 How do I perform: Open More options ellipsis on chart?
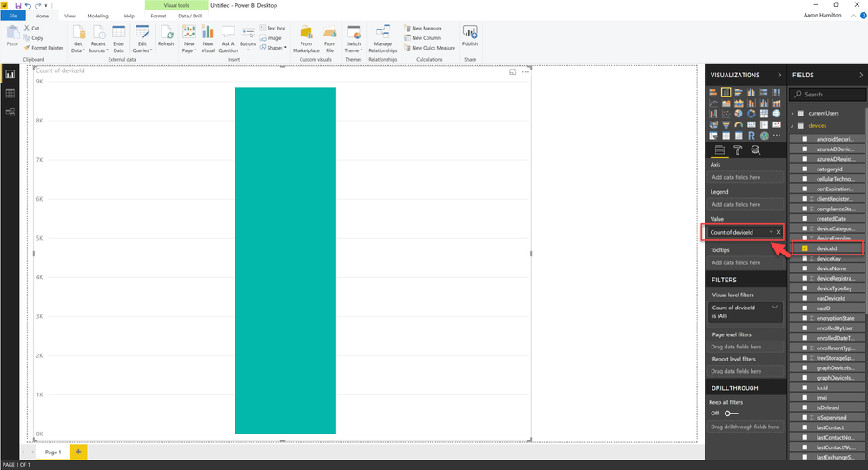526,71
